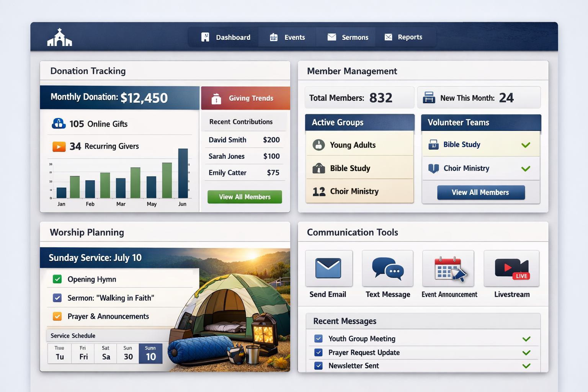This screenshot has height=392, width=588.
Task: Click the Reports mail icon
Action: (x=388, y=37)
